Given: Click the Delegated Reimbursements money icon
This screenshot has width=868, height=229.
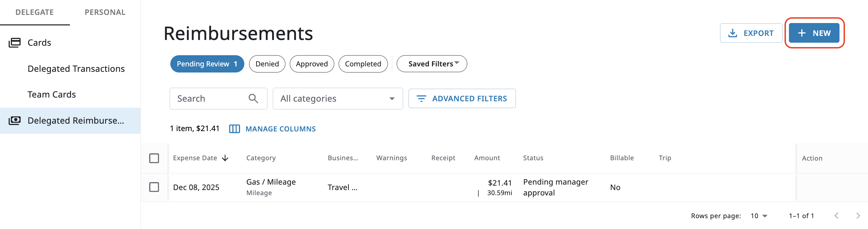Looking at the screenshot, I should pyautogui.click(x=15, y=121).
